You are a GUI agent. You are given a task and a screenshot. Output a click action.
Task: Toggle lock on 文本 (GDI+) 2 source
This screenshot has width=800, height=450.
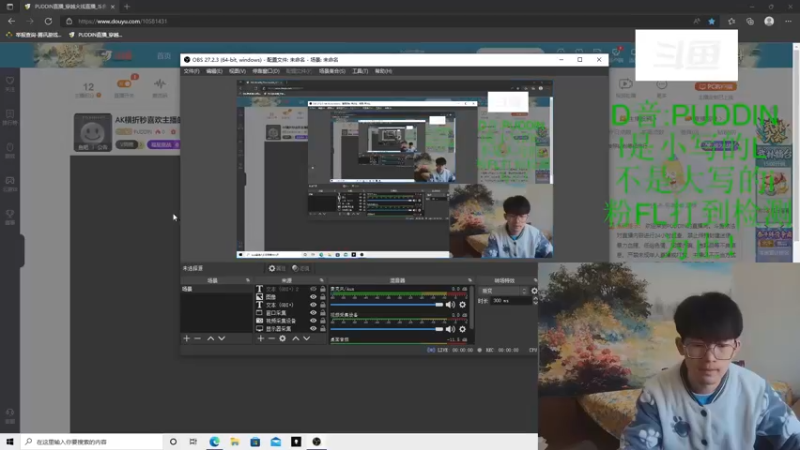coord(322,289)
